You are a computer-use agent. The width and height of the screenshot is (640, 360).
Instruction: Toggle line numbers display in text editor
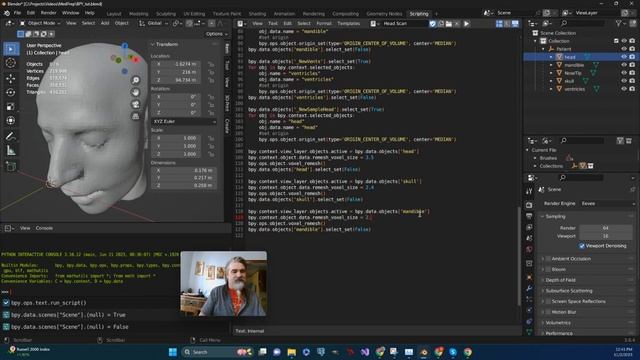pos(499,24)
